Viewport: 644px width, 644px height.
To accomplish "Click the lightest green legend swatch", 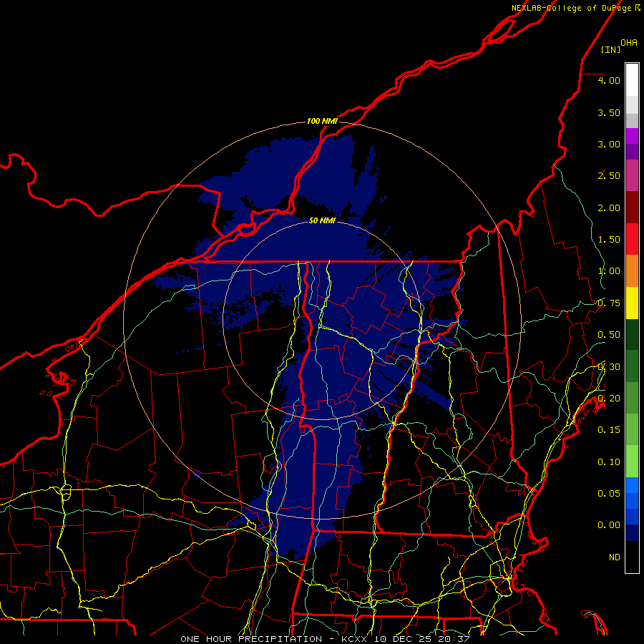I will pos(632,462).
